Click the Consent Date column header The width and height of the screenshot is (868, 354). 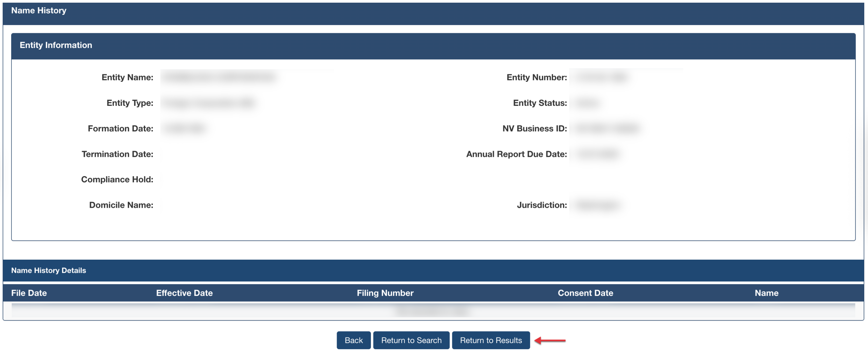pyautogui.click(x=585, y=293)
